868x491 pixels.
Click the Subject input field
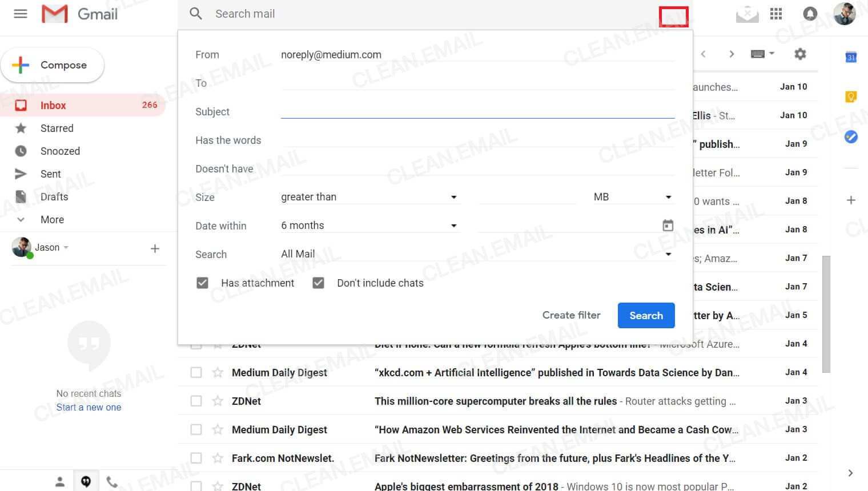click(477, 111)
